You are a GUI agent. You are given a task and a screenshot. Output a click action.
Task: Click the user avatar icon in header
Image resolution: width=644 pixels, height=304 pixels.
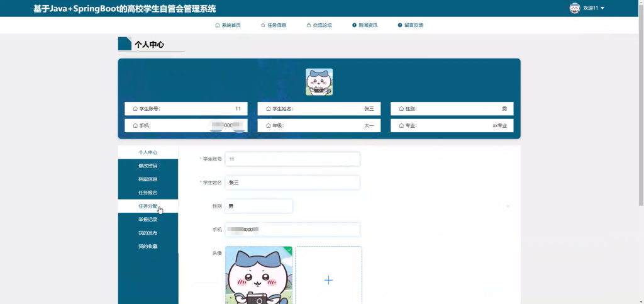[x=575, y=8]
